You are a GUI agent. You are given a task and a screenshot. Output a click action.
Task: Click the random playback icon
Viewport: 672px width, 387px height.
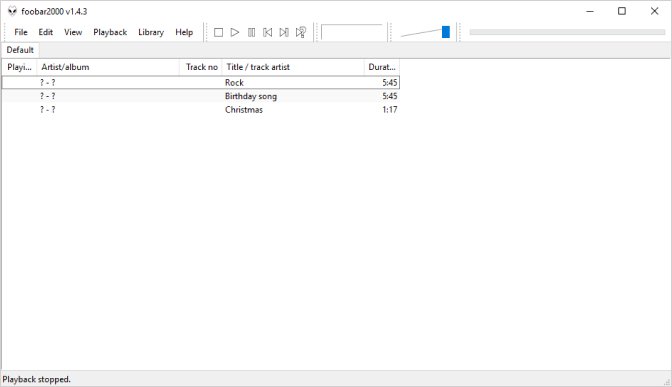301,32
